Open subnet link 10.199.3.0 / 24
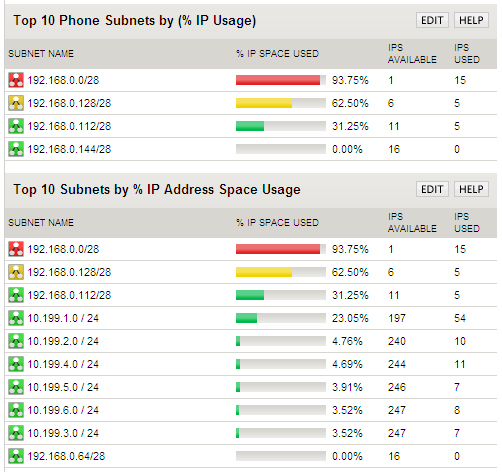502x472 pixels. [63, 433]
